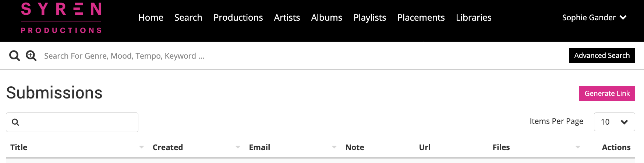Navigate to Artists
The width and height of the screenshot is (644, 163).
287,17
